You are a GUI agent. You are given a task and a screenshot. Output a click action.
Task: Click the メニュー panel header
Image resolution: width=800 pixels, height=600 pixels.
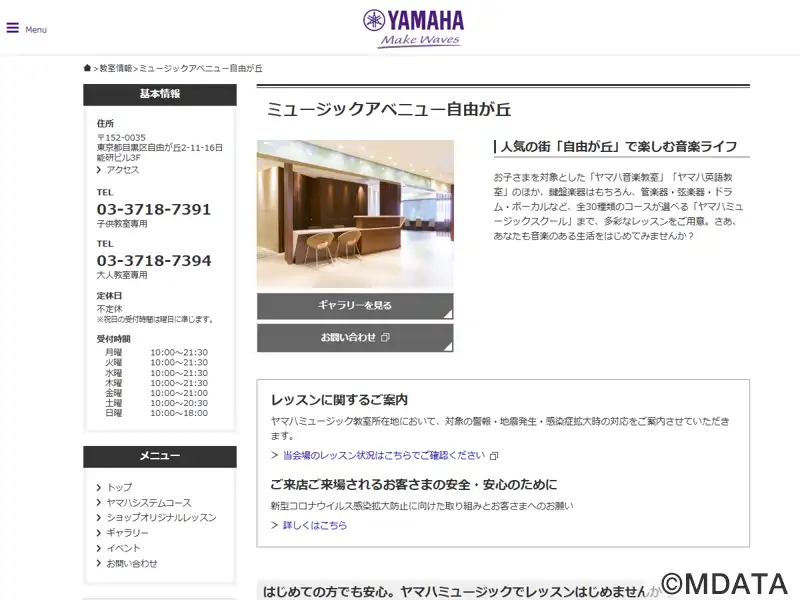coord(160,456)
